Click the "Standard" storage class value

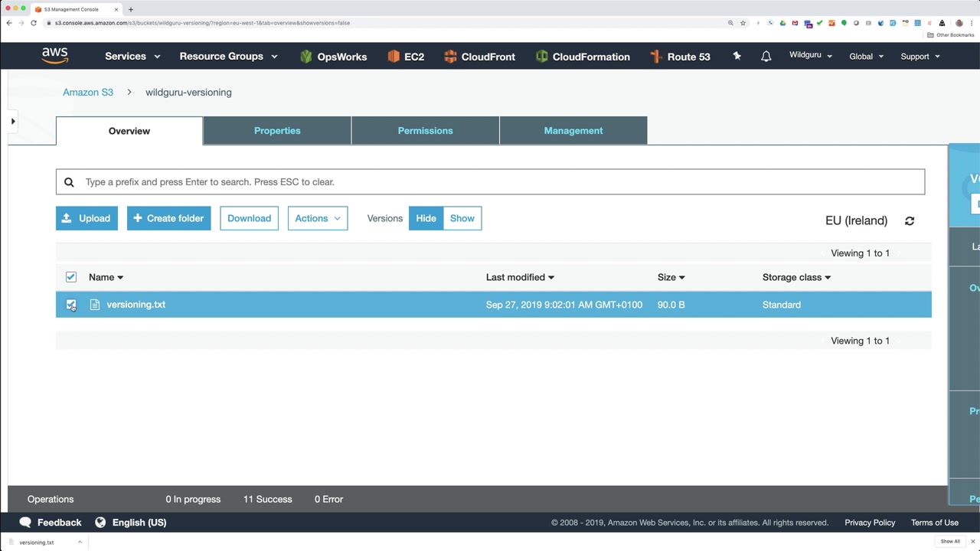tap(782, 305)
